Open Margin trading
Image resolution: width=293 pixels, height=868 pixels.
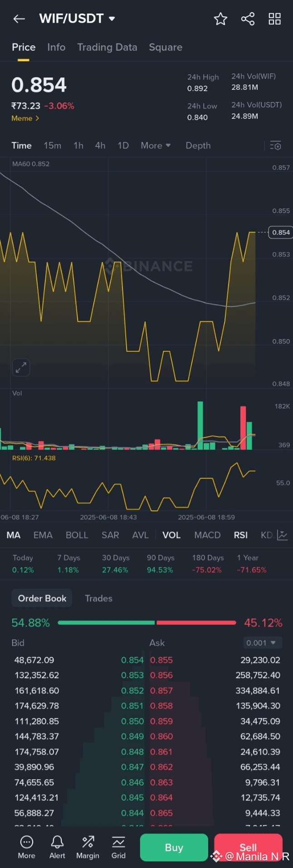pyautogui.click(x=88, y=847)
